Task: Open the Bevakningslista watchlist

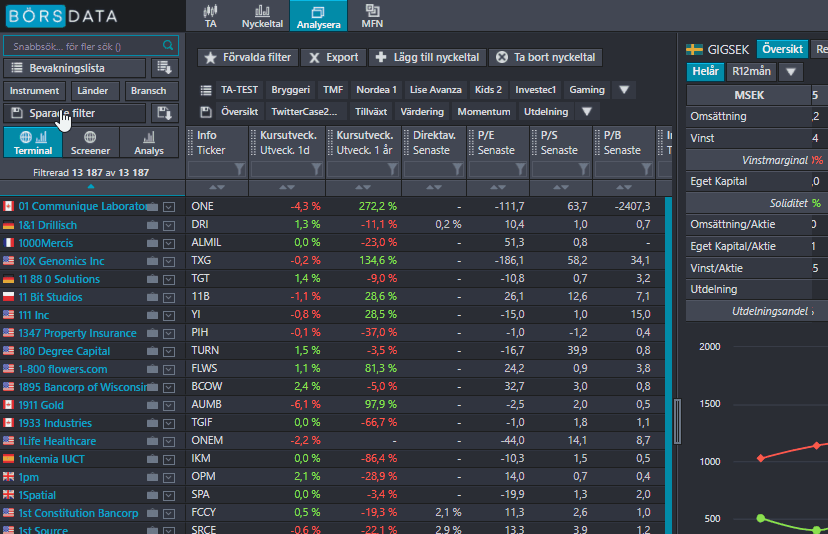Action: click(x=74, y=68)
